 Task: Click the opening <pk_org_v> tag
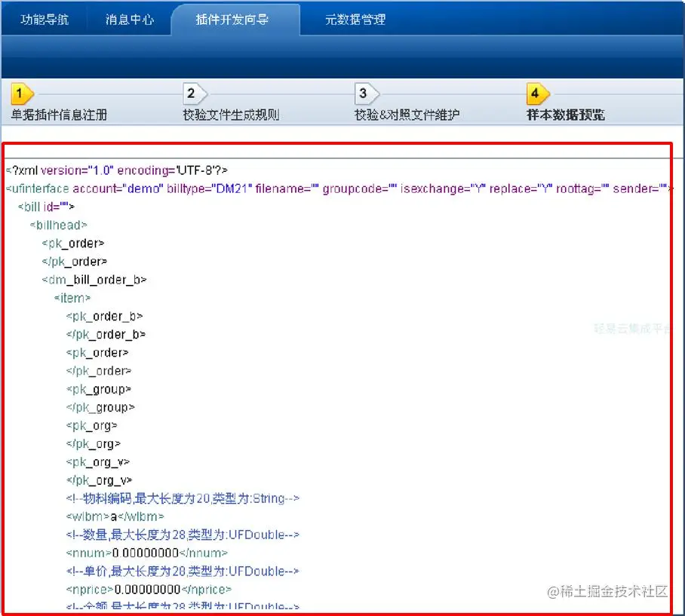pyautogui.click(x=98, y=462)
